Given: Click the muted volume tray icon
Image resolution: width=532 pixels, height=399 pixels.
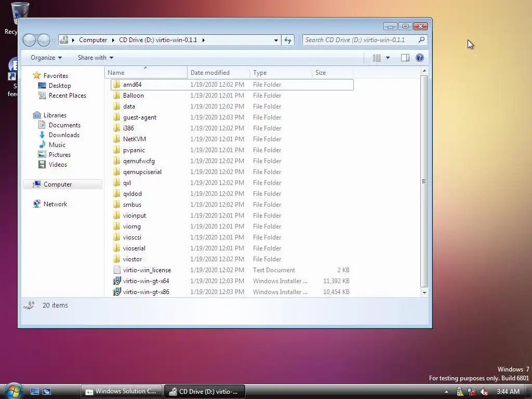Looking at the screenshot, I should pos(484,392).
